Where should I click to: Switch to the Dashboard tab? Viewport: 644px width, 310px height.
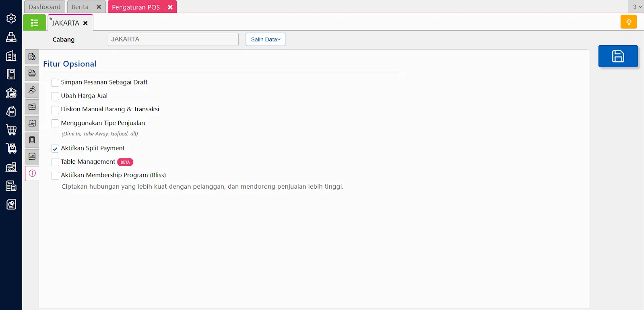(x=45, y=7)
